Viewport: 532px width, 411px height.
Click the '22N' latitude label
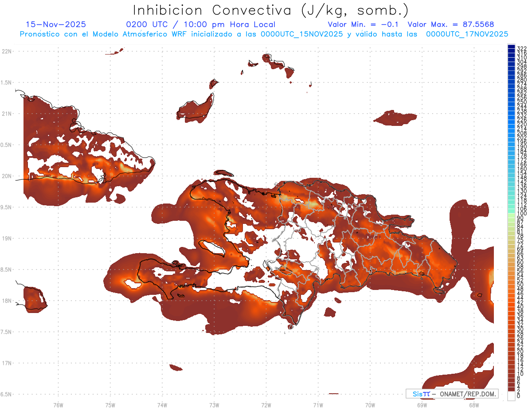[x=6, y=51]
